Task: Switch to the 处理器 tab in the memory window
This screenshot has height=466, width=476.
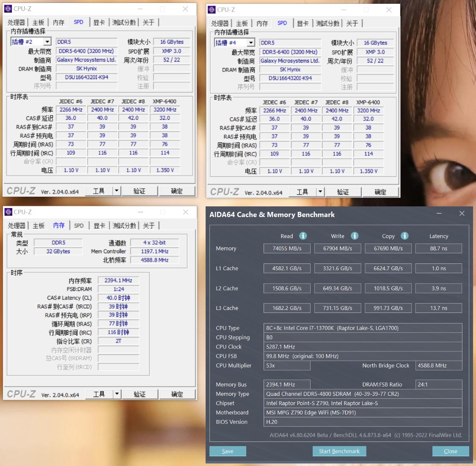Action: [x=18, y=225]
